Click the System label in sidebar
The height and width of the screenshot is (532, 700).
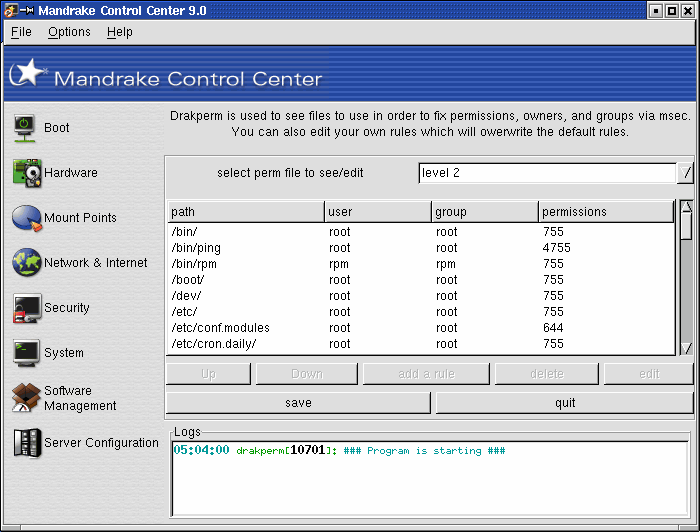[x=64, y=353]
